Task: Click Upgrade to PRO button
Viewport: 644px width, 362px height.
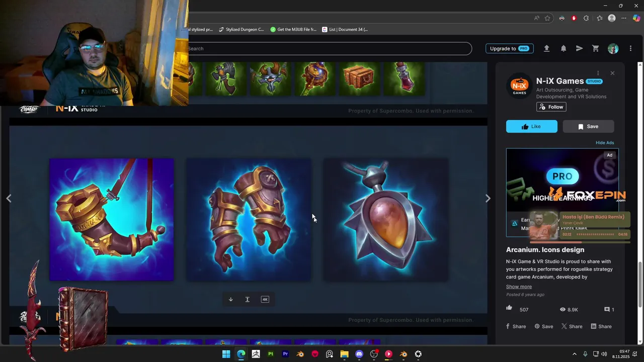Action: 509,48
